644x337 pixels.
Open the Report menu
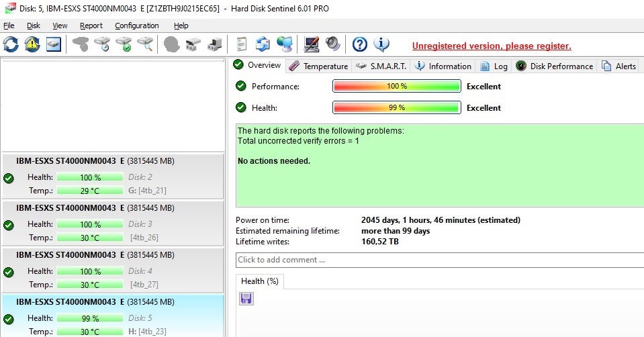pos(91,26)
